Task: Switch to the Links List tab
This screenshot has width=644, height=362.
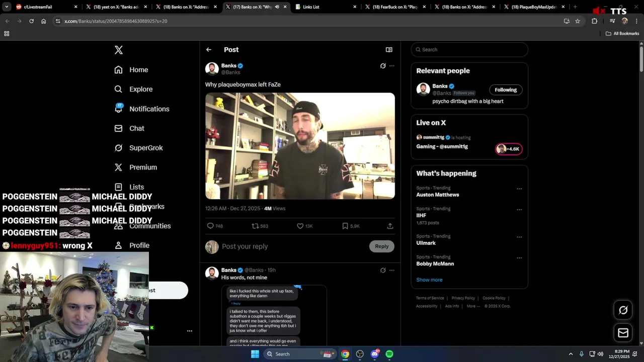Action: (x=325, y=7)
